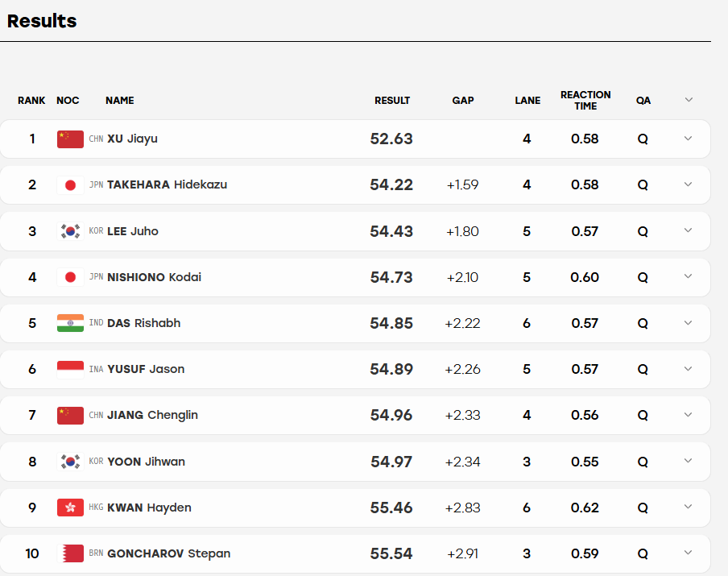Click the China flag beside XU Jiayu

pos(70,139)
